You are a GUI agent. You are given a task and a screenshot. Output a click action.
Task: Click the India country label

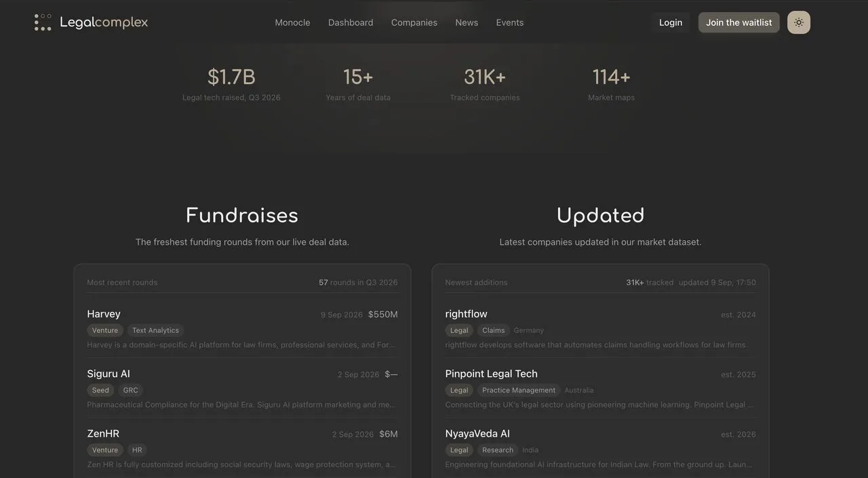(x=530, y=450)
